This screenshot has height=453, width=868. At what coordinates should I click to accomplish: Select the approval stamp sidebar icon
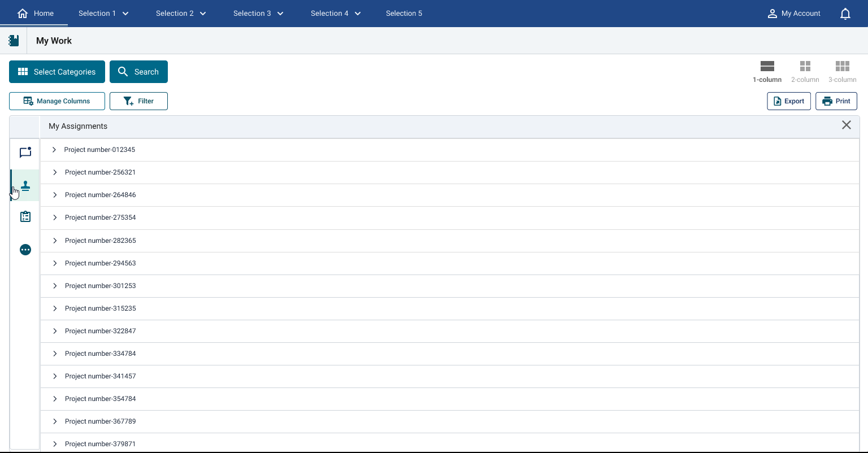(25, 185)
